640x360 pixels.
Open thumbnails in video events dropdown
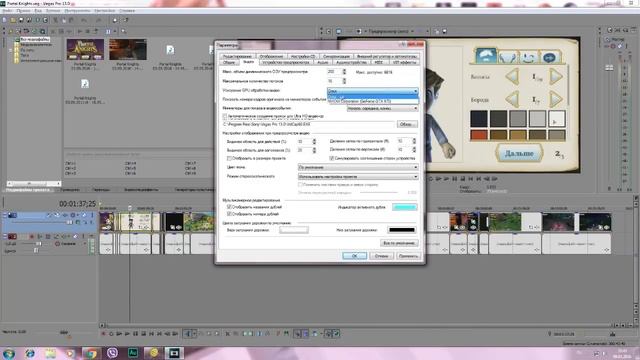(382, 109)
